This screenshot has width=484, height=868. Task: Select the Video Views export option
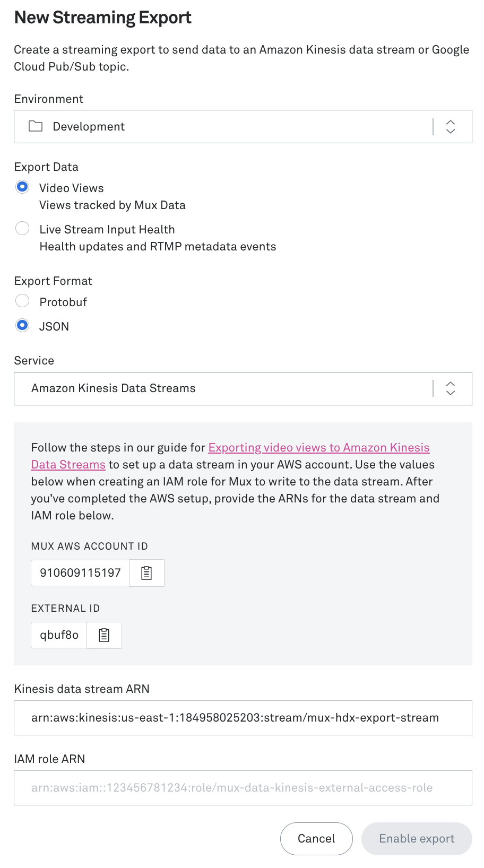(22, 187)
